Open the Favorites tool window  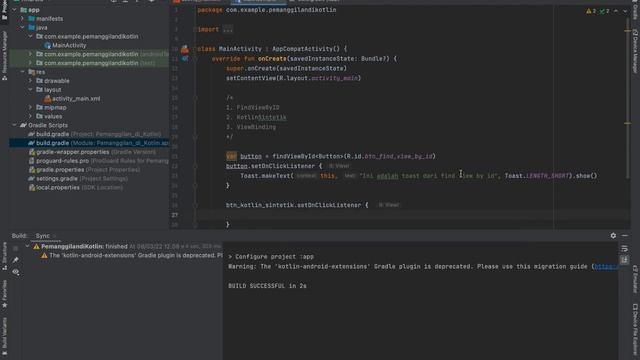(4, 294)
